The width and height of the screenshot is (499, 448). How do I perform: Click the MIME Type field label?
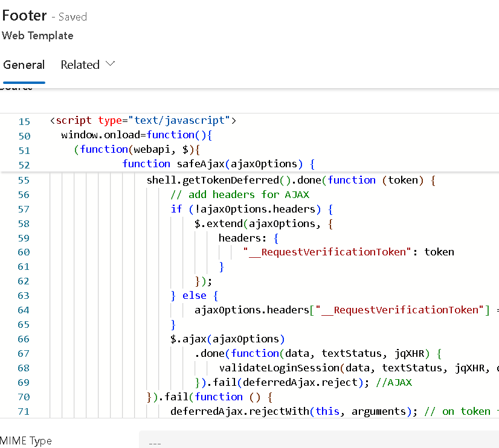(26, 441)
